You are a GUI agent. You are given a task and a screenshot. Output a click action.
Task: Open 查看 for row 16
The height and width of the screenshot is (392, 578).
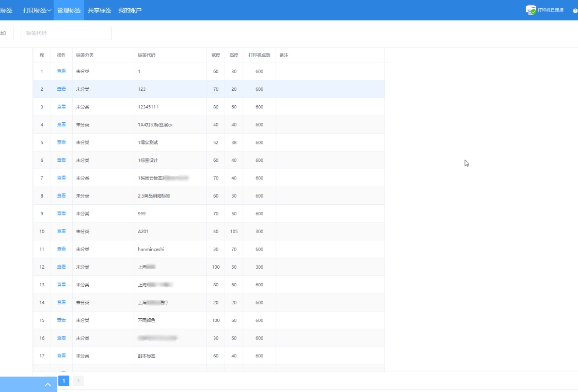[61, 338]
